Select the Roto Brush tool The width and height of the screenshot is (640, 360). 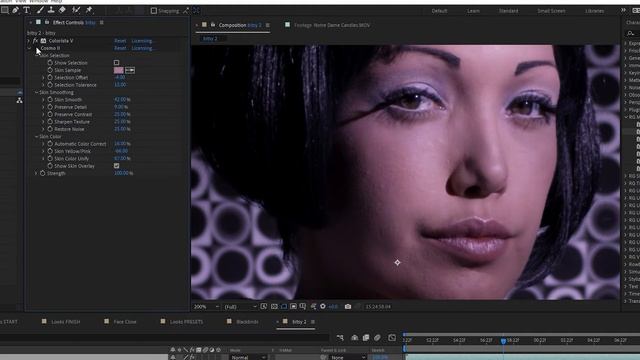tap(76, 10)
